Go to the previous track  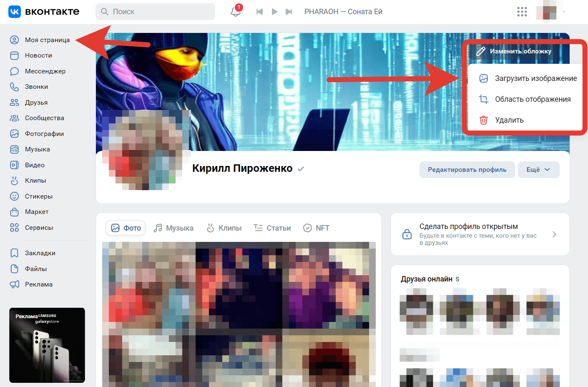259,12
